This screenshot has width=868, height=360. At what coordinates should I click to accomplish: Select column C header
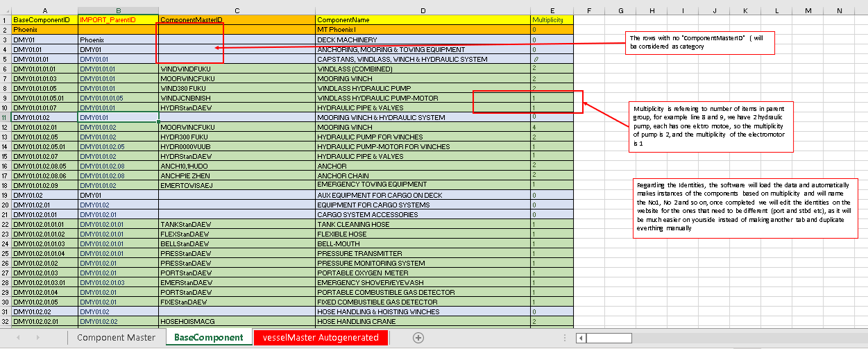point(237,10)
